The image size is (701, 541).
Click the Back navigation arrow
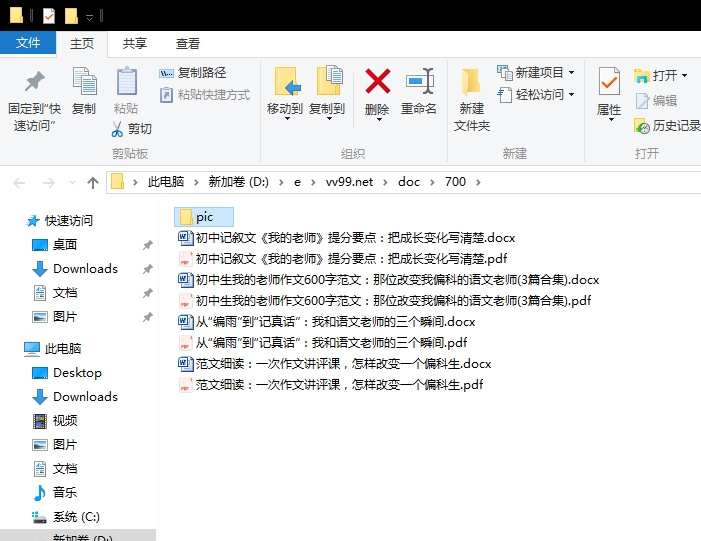[19, 182]
